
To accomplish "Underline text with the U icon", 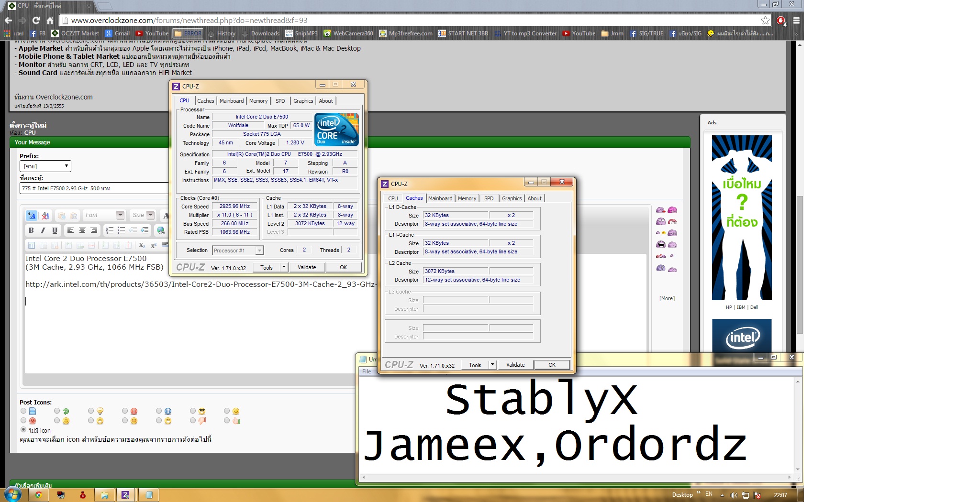I will (55, 230).
